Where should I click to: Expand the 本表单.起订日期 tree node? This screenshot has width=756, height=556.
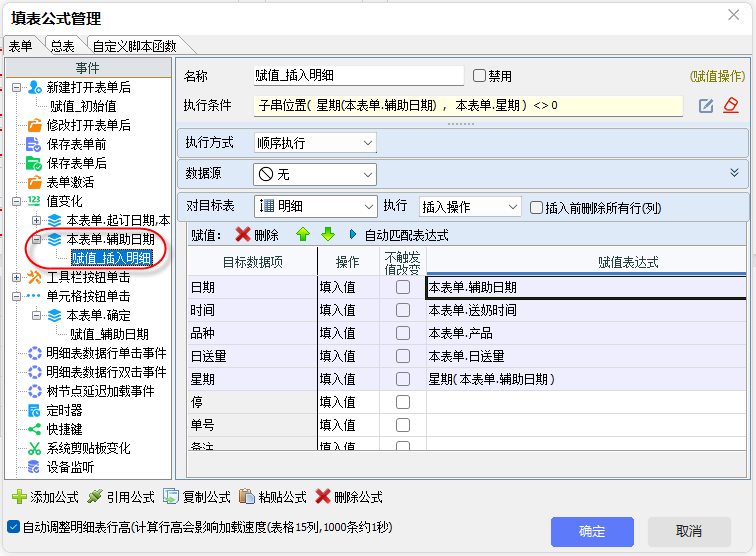point(36,220)
